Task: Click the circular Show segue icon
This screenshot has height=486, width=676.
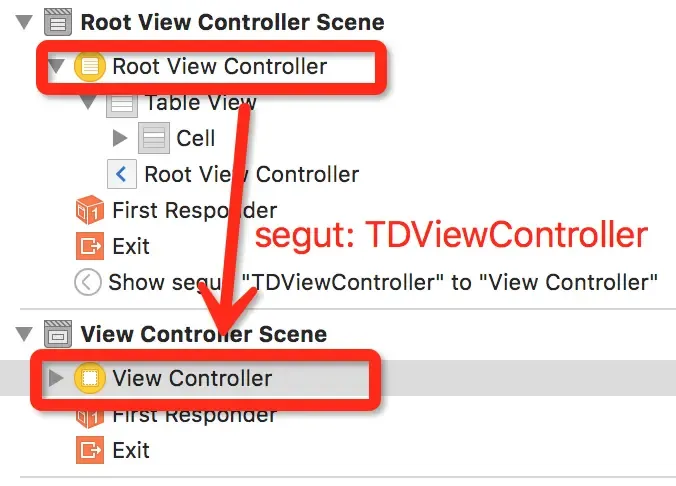Action: coord(88,282)
